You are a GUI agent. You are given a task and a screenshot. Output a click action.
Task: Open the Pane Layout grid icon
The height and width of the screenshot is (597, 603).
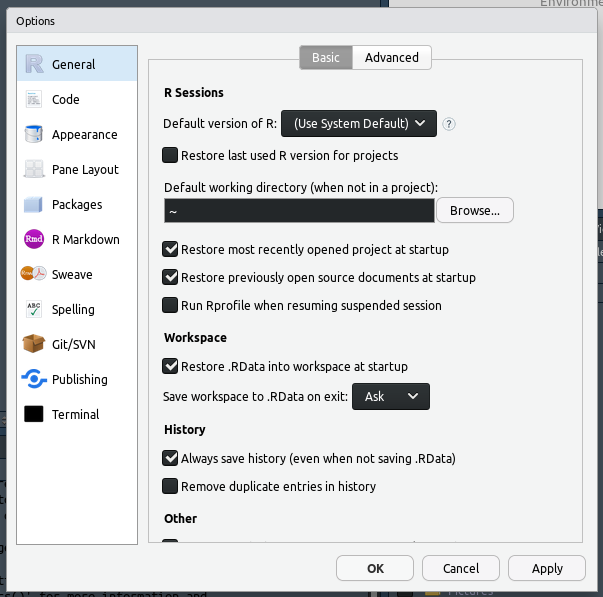click(34, 169)
